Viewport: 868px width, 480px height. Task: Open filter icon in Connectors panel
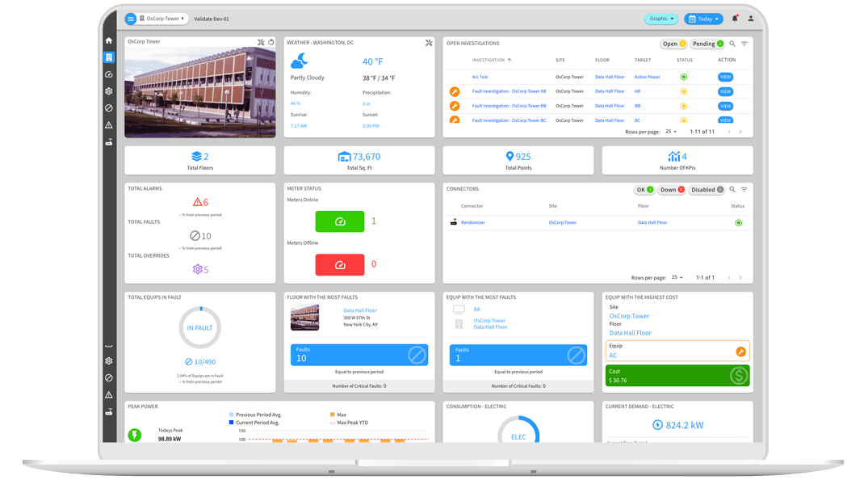pos(744,189)
